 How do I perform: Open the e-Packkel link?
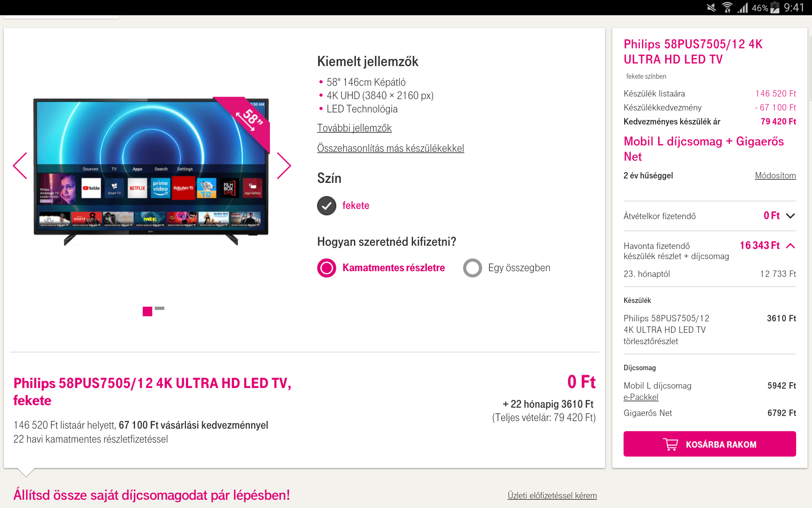641,397
